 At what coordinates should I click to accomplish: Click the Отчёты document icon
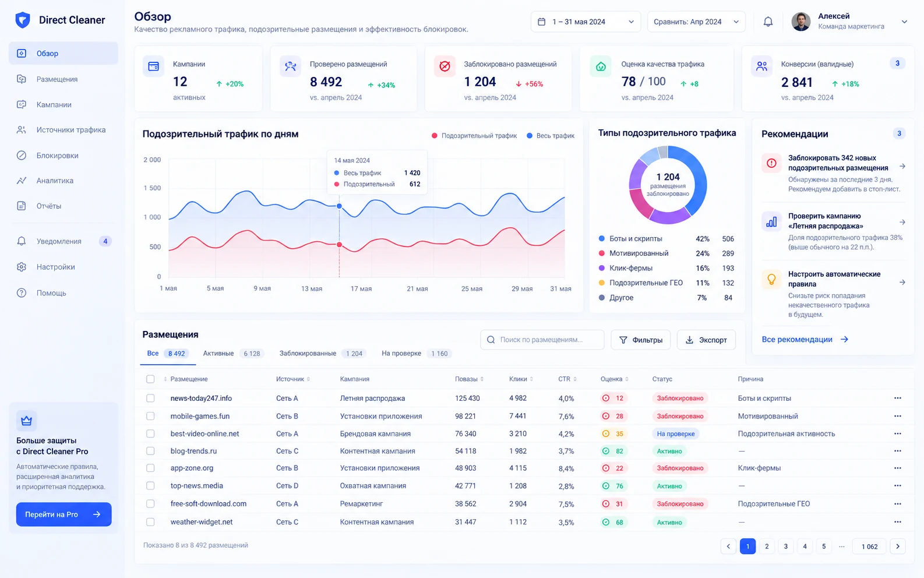[x=22, y=206]
